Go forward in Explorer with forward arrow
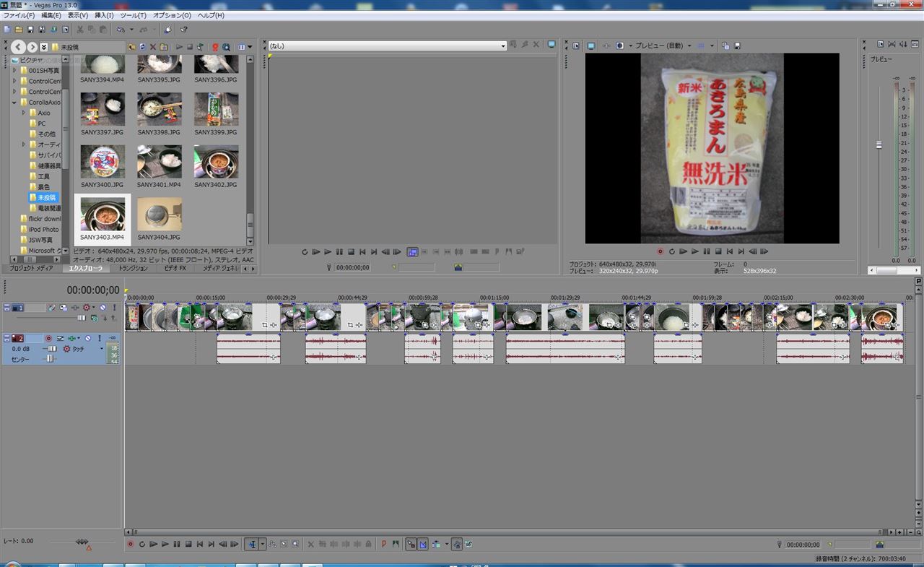The image size is (924, 567). pos(32,47)
